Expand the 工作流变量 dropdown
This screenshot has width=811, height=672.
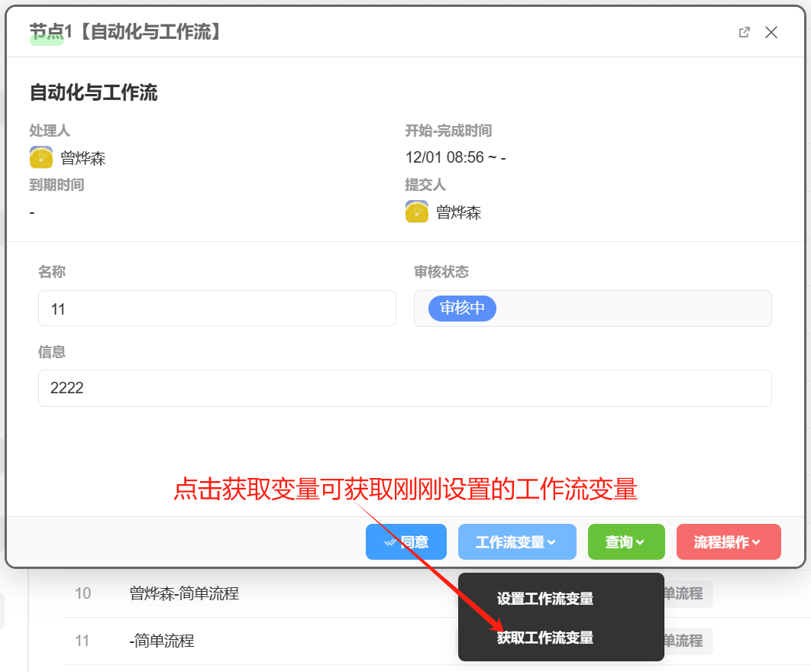515,542
